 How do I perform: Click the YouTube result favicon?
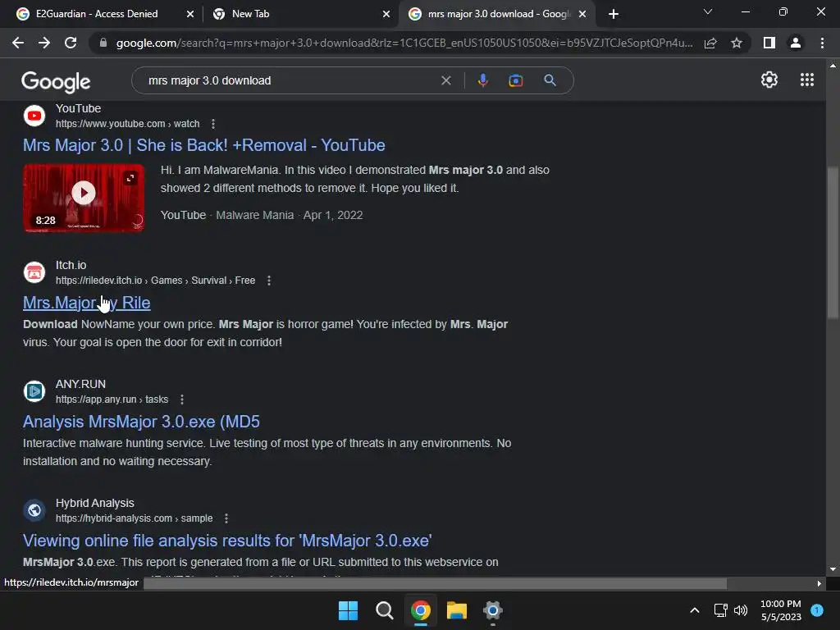(34, 116)
